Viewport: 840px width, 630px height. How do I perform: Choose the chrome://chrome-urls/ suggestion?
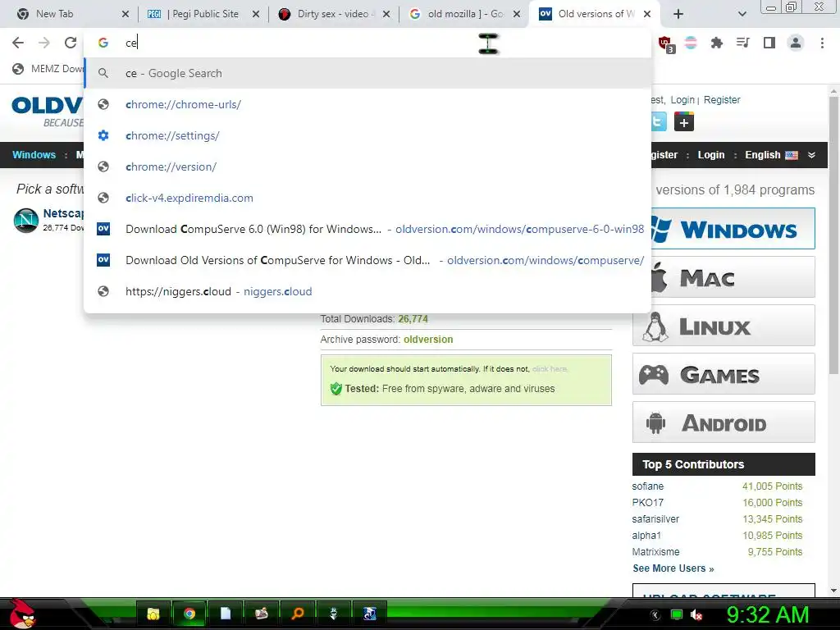[x=367, y=104]
